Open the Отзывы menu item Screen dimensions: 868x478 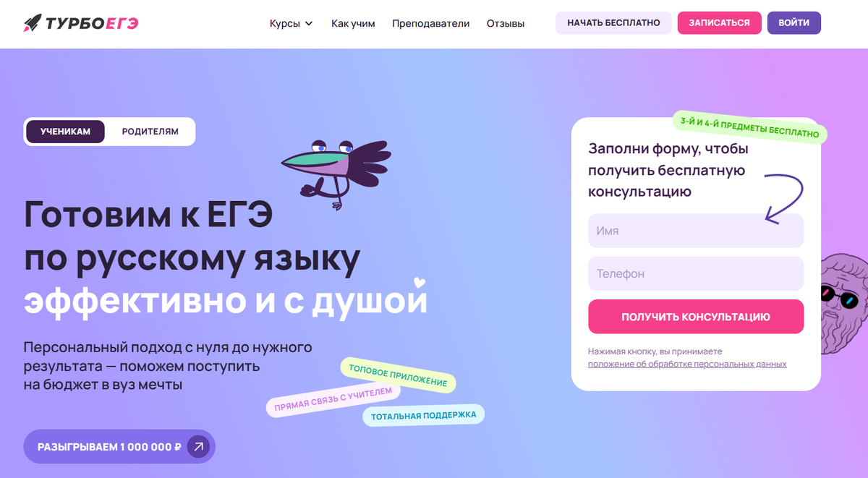coord(506,23)
